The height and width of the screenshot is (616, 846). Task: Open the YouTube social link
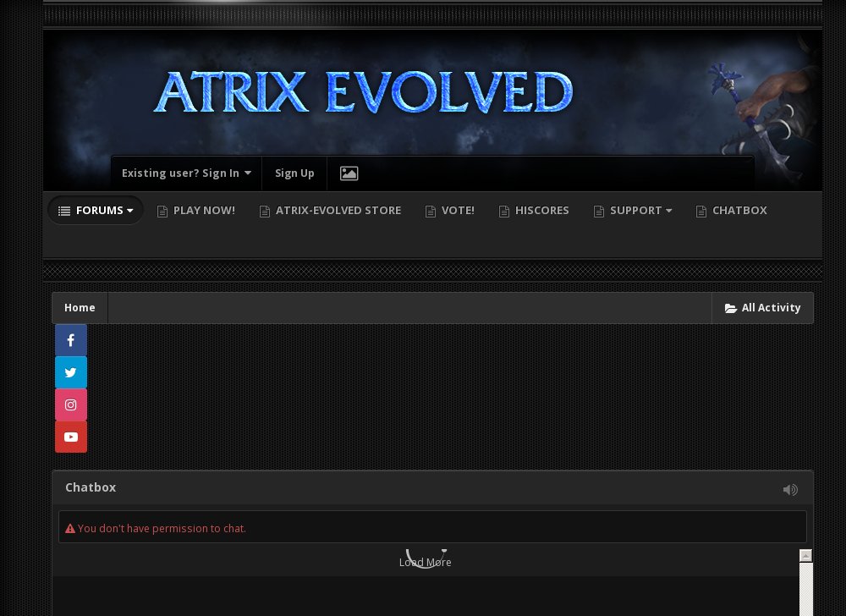point(71,437)
